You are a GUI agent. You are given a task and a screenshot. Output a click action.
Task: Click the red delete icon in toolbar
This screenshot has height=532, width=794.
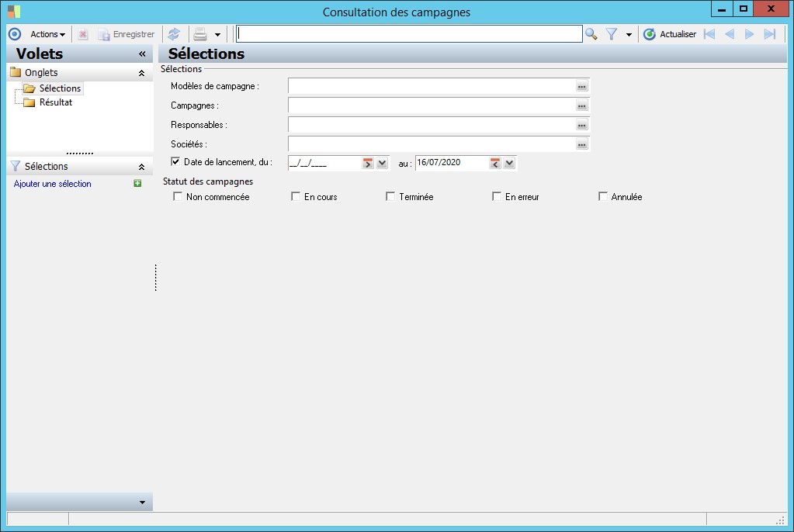coord(83,34)
